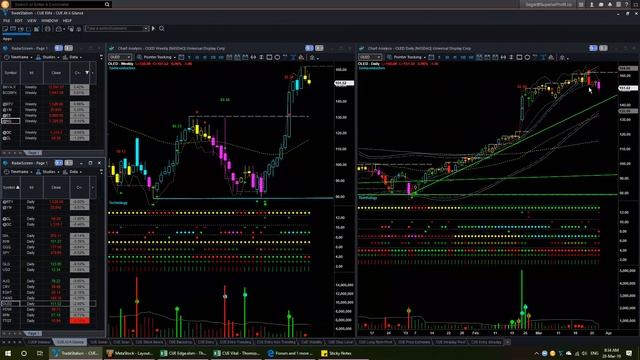Select rectangle drawing tool in weekly chart toolbar
Screen dimensions: 640x360
point(269,57)
